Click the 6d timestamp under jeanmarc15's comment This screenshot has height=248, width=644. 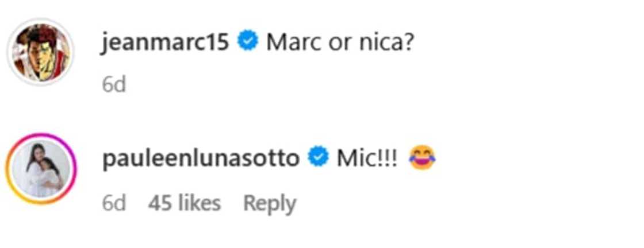pyautogui.click(x=114, y=84)
